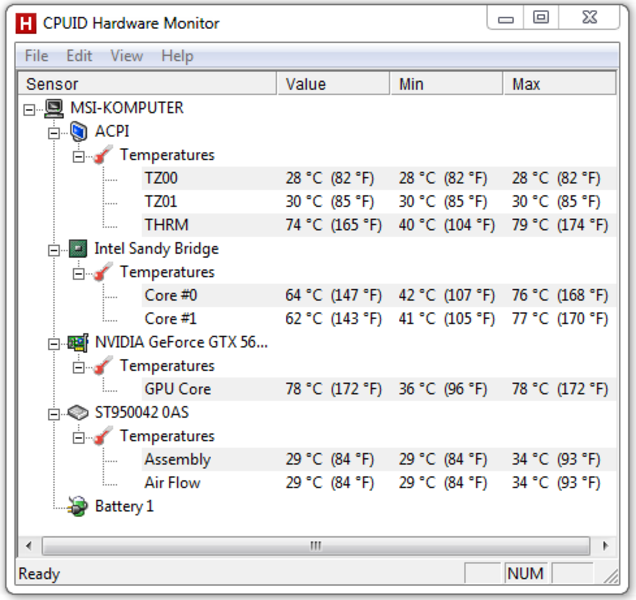The height and width of the screenshot is (600, 636).
Task: Click the scroll right arrow
Action: 605,546
